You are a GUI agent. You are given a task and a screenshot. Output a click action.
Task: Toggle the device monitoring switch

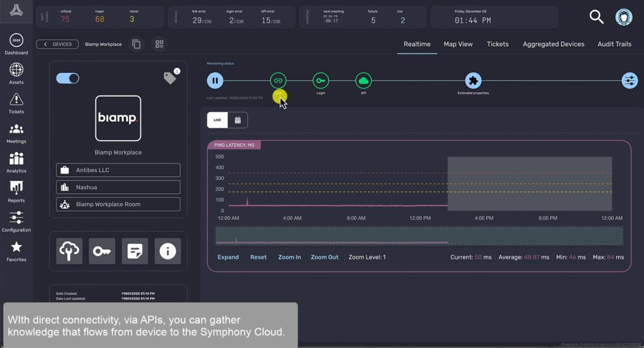(68, 79)
